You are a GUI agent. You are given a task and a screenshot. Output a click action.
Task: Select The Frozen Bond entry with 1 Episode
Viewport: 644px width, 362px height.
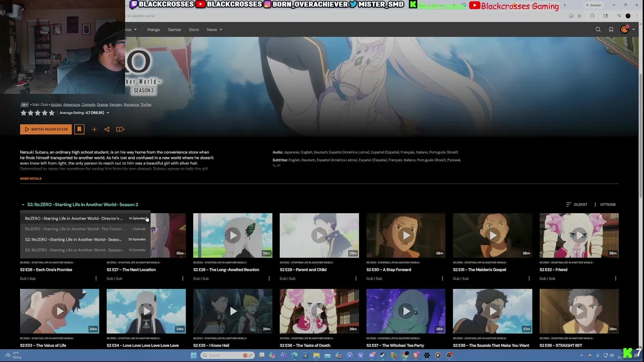point(85,229)
